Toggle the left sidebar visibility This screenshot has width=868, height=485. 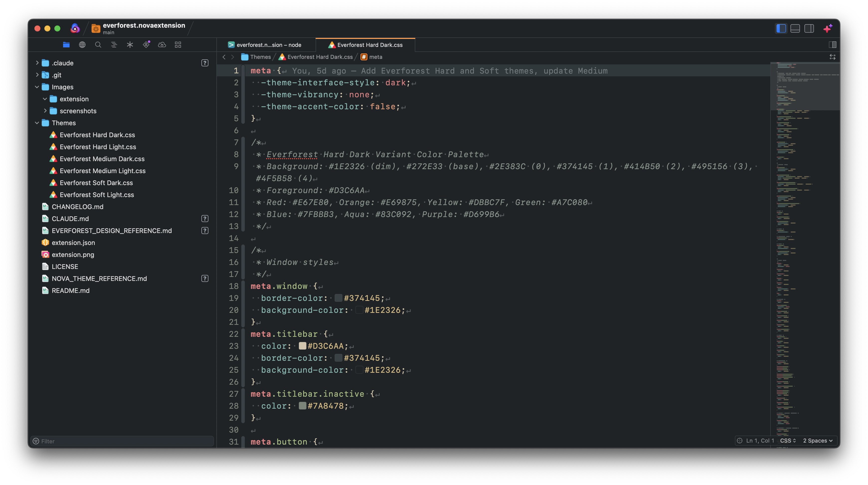(x=781, y=29)
